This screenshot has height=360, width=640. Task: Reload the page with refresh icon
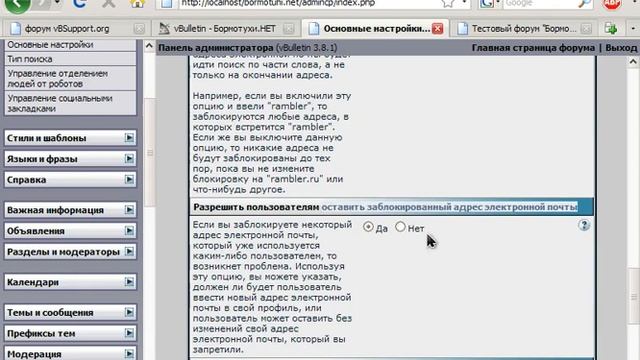point(80,4)
